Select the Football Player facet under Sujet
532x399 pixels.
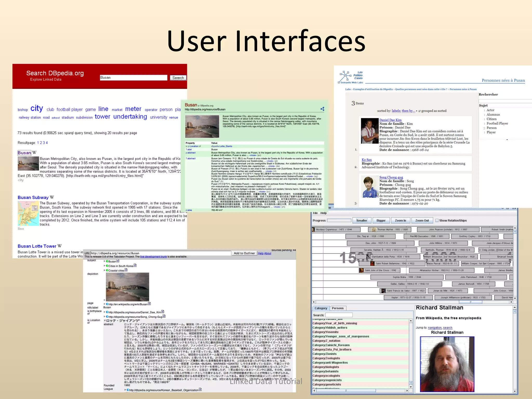(497, 123)
